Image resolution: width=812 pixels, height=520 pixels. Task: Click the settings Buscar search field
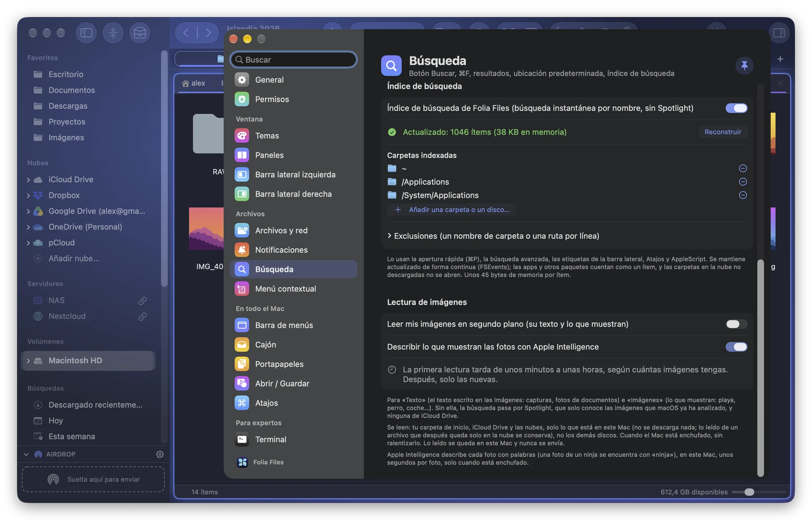click(293, 60)
